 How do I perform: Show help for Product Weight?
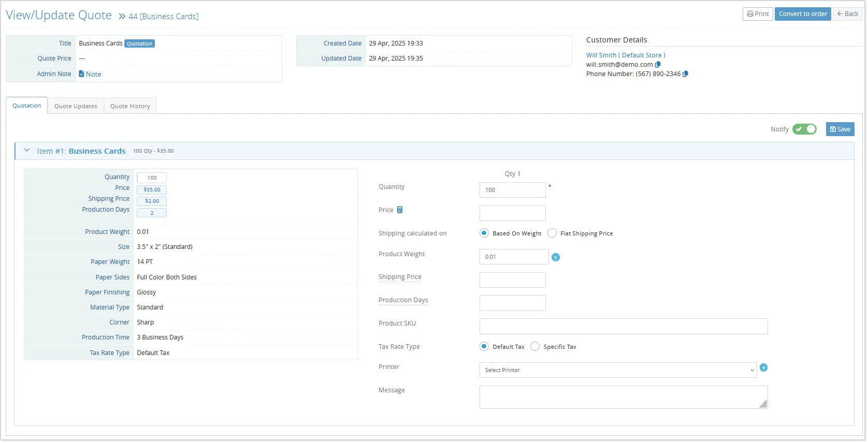(556, 257)
